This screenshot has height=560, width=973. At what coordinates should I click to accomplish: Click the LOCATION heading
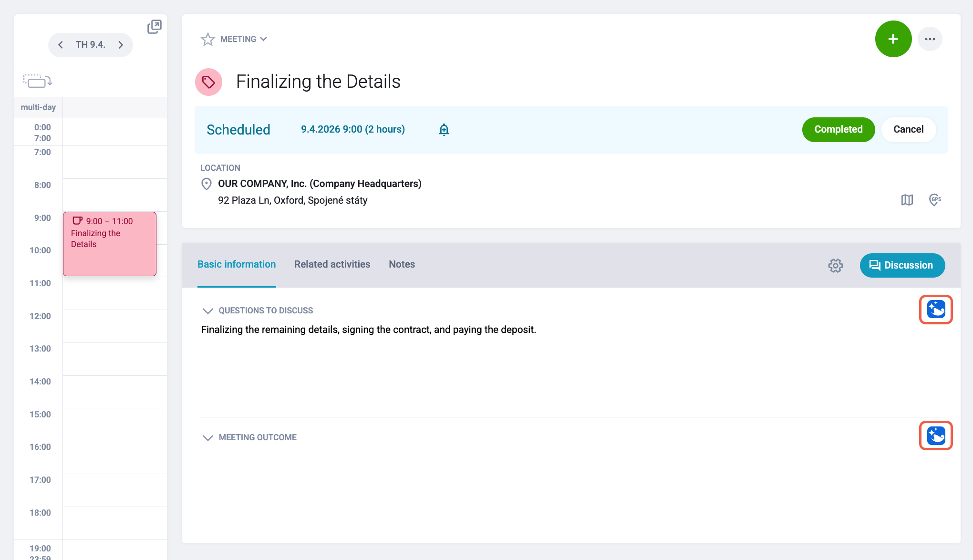click(220, 168)
